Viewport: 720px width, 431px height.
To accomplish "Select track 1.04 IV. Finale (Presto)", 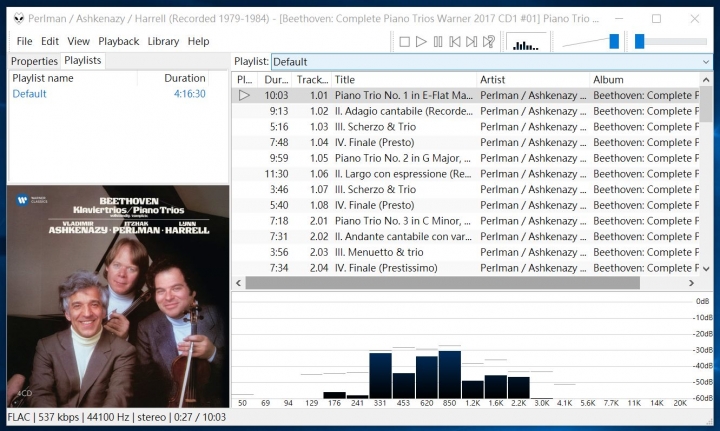I will (x=466, y=142).
